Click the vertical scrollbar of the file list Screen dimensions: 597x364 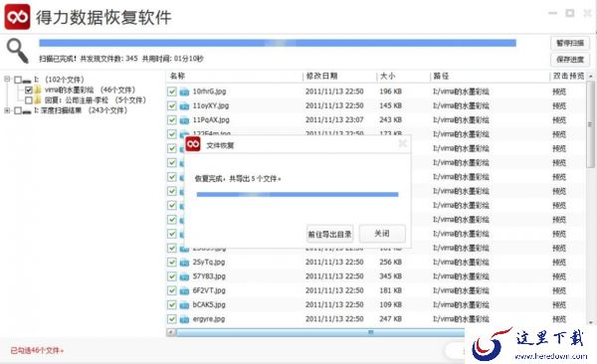point(590,124)
